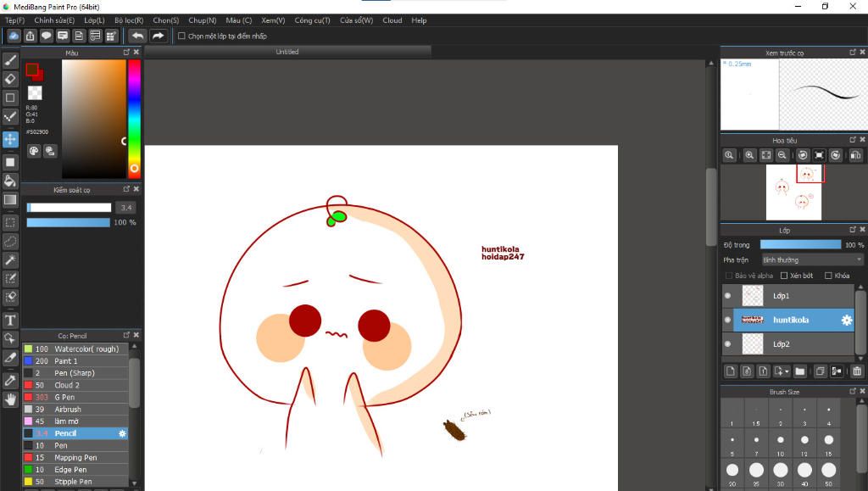Click the transparent color swatch
The image size is (868, 491).
click(35, 92)
